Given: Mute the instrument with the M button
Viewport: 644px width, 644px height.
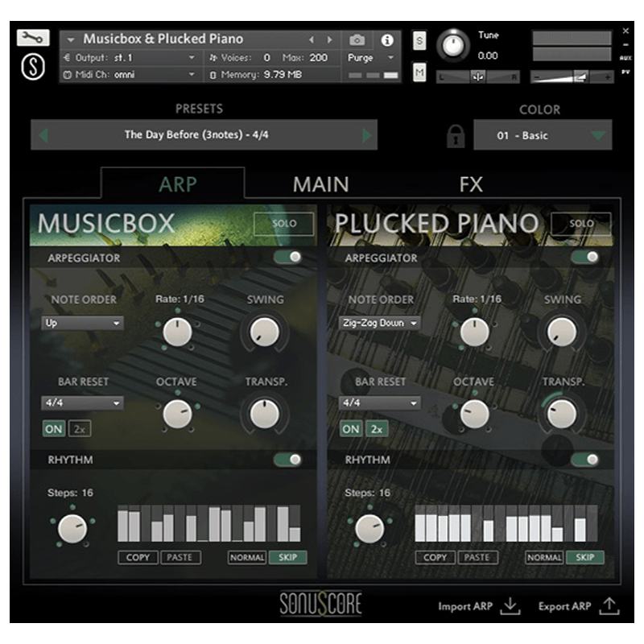Looking at the screenshot, I should pyautogui.click(x=419, y=72).
